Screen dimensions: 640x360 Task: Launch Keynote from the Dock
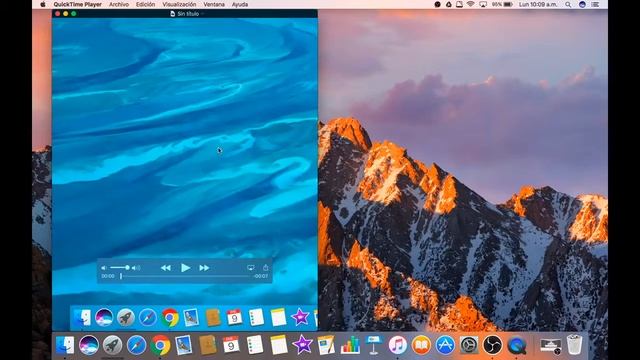[x=374, y=345]
